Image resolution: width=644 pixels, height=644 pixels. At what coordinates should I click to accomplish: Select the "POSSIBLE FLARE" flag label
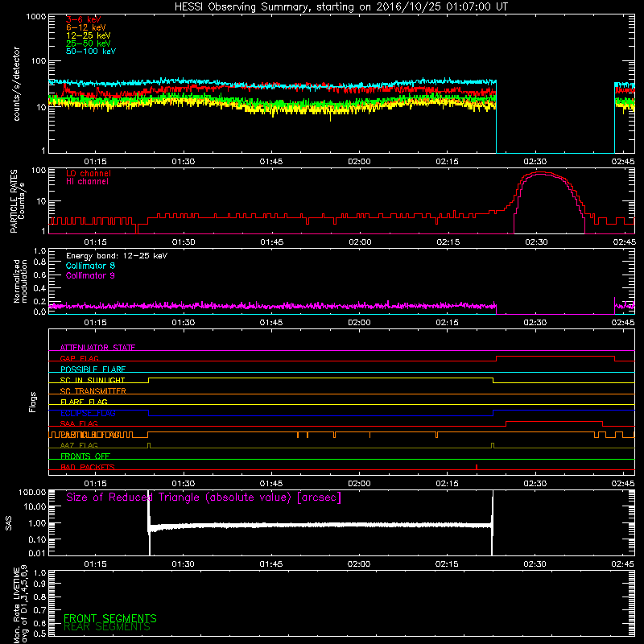93,369
